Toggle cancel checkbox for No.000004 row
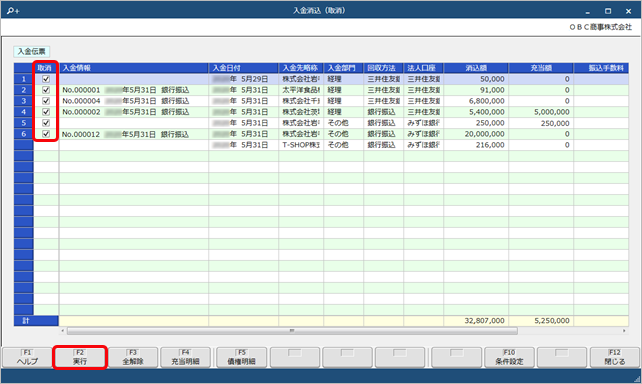The height and width of the screenshot is (384, 642). pos(46,101)
